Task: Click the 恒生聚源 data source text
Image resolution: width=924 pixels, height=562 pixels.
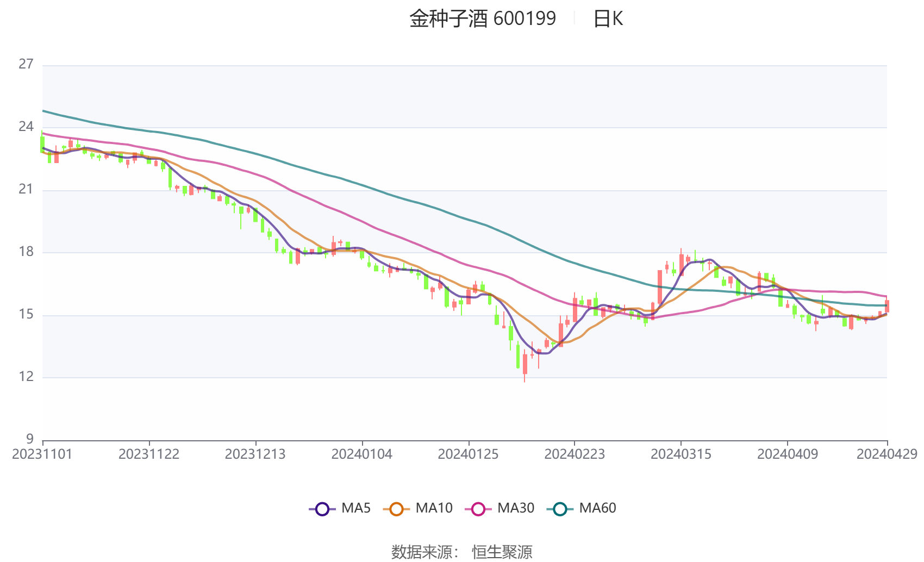Action: tap(502, 552)
